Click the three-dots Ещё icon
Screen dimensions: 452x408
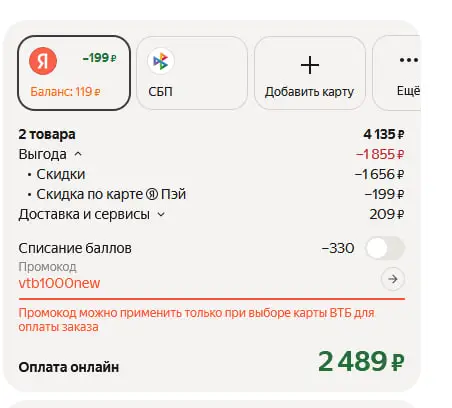point(409,60)
